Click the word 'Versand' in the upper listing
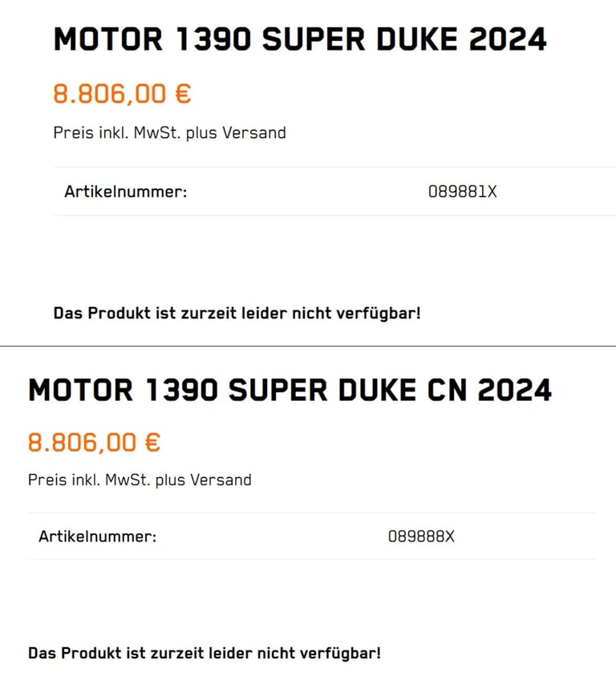This screenshot has width=616, height=693. coord(254,132)
